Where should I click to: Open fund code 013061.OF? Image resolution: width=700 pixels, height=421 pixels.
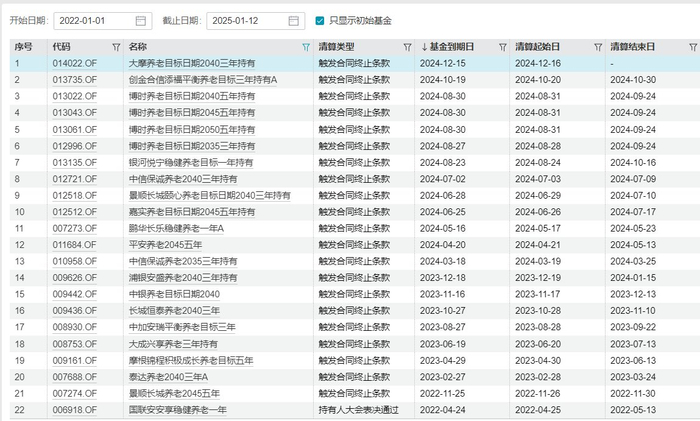pos(75,130)
